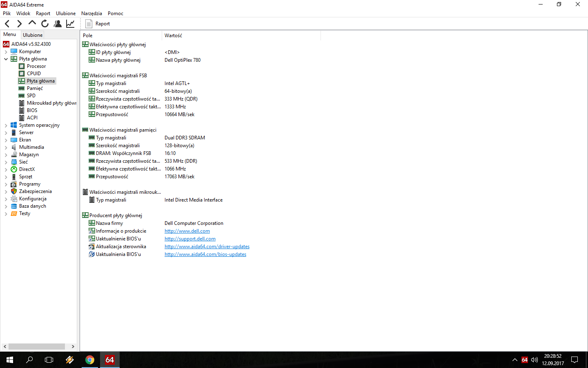Screen dimensions: 588x368
Task: Open the Windows Start menu
Action: click(x=10, y=360)
